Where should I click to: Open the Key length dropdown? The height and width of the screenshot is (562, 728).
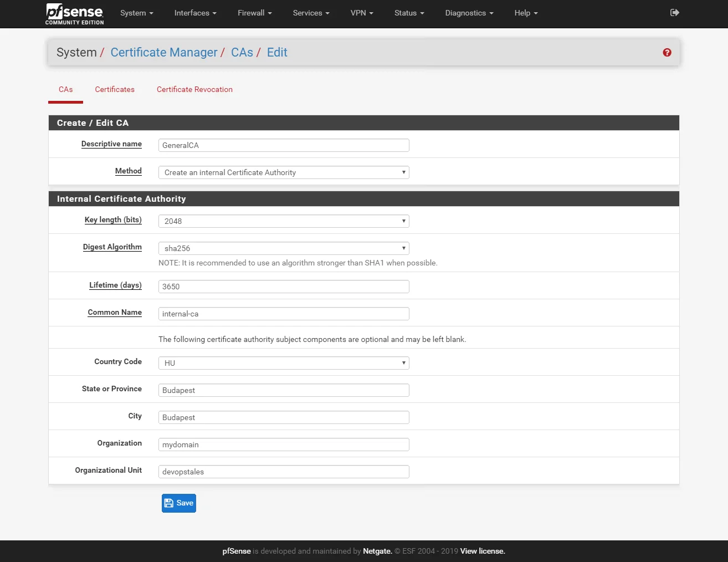[283, 221]
